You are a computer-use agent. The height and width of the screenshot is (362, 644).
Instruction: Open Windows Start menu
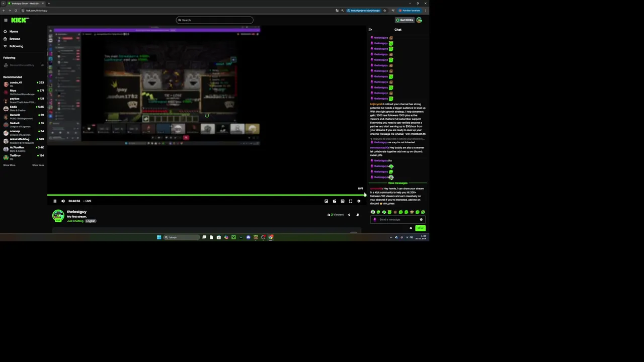coord(159,237)
